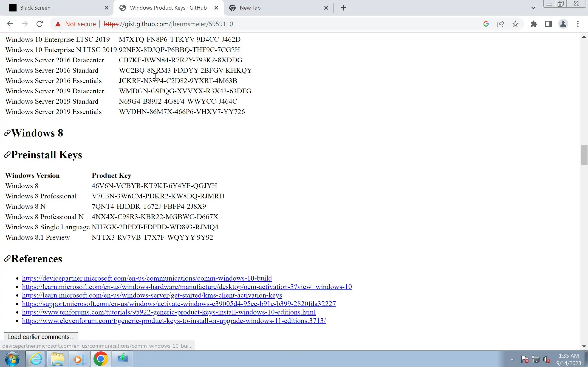588x367 pixels.
Task: Toggle the browser side panel icon
Action: pos(548,24)
